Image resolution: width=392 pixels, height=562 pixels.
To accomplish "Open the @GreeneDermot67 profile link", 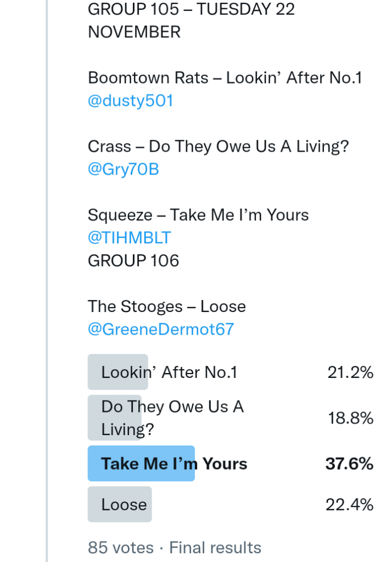I will point(161,329).
